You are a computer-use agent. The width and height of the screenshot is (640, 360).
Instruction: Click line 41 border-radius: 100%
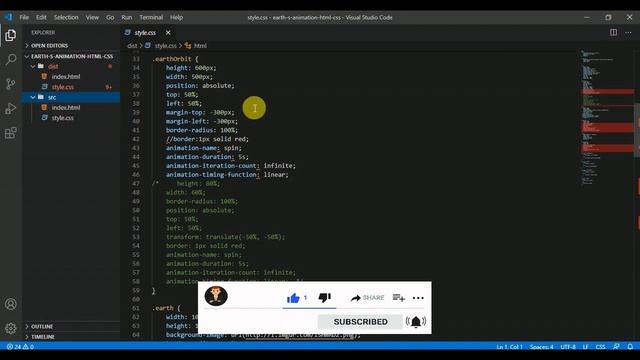pos(202,130)
